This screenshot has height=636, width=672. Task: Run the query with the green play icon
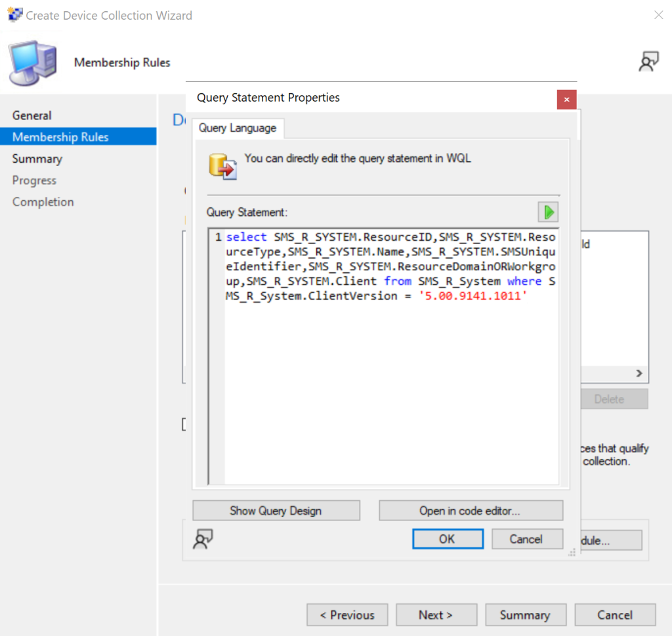[x=548, y=212]
